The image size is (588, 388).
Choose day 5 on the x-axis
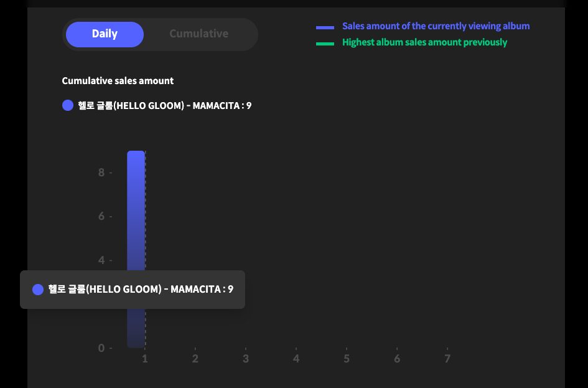[347, 359]
